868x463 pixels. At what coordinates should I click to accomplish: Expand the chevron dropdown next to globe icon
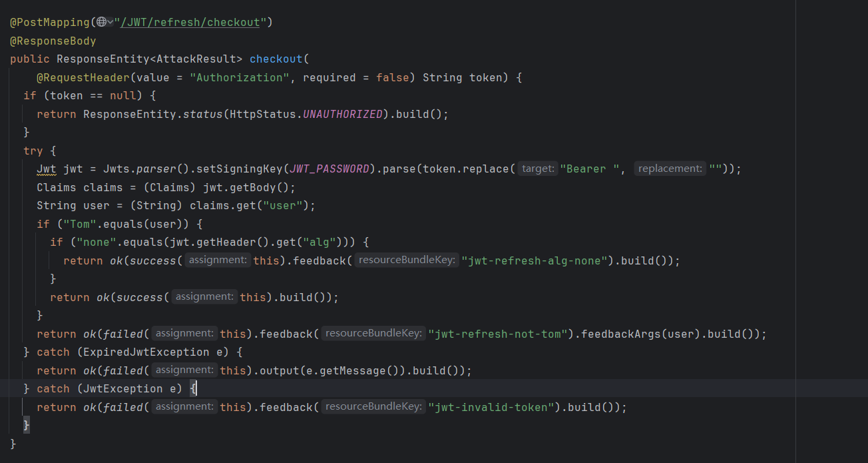[110, 22]
